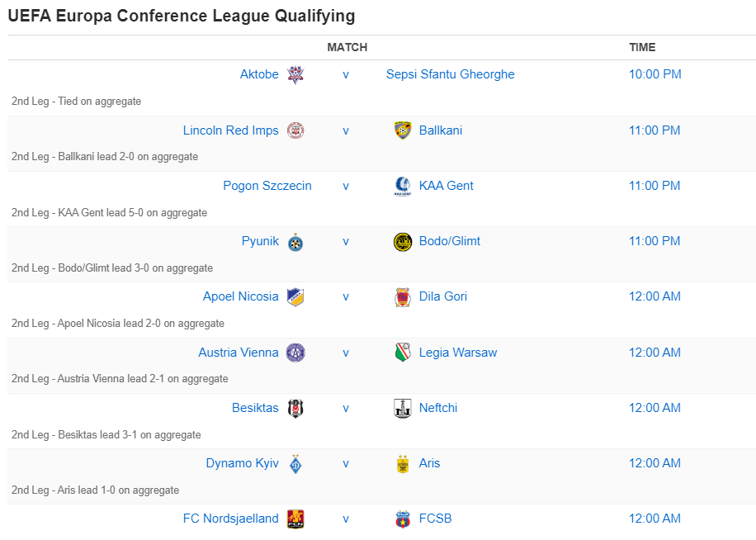Image resolution: width=756 pixels, height=540 pixels.
Task: Click the Ballkani club badge
Action: (x=403, y=130)
